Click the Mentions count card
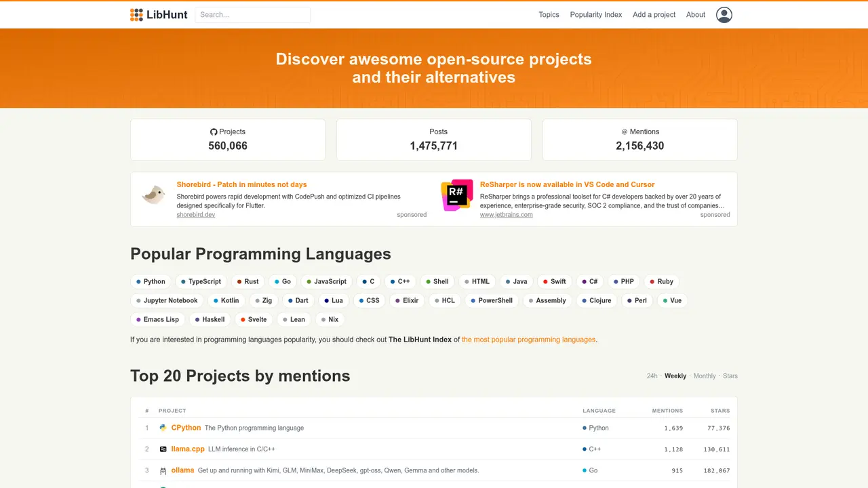 (x=640, y=140)
